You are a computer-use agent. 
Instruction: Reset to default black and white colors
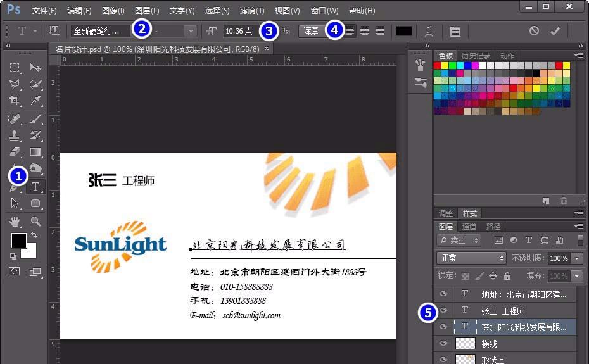tap(13, 256)
